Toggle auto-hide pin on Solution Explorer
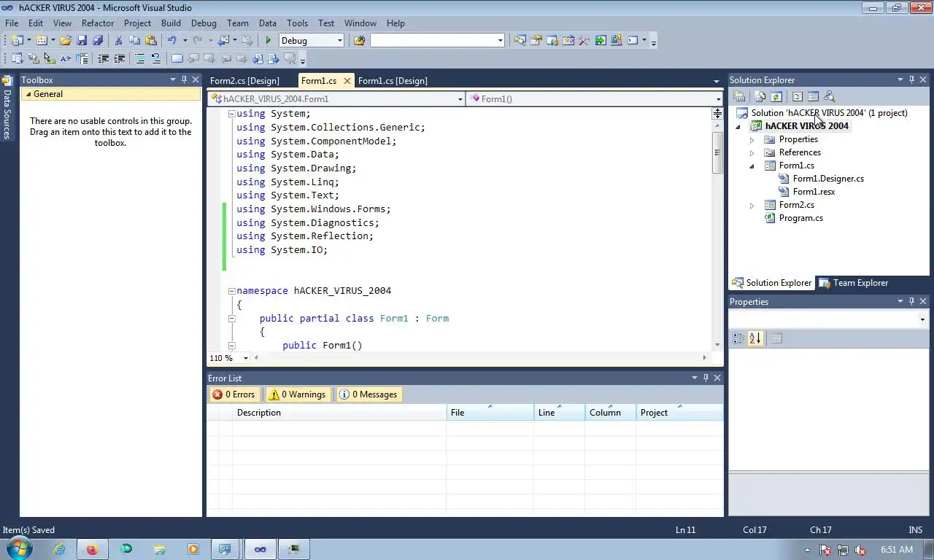The width and height of the screenshot is (934, 560). [911, 79]
